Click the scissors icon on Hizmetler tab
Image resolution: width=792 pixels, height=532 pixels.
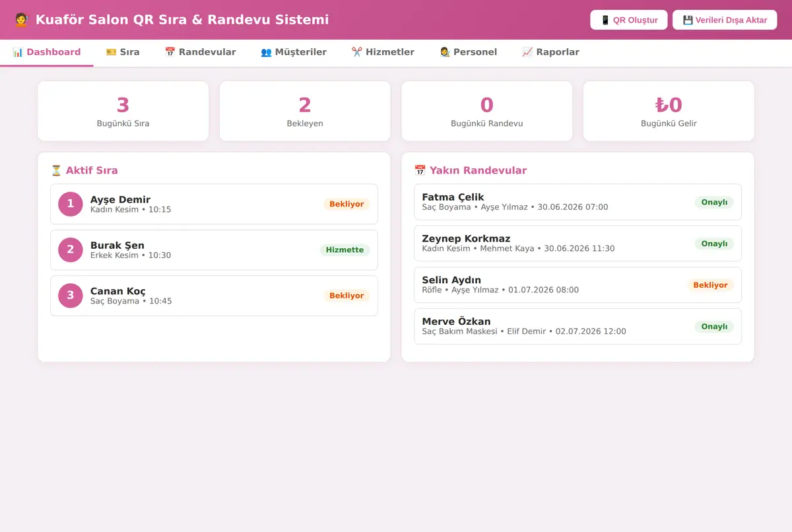[x=356, y=52]
